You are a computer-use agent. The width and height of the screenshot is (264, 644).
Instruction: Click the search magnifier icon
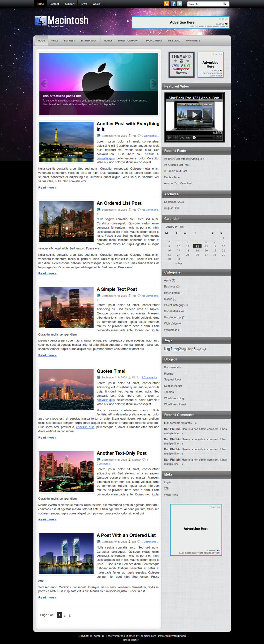[x=225, y=4]
